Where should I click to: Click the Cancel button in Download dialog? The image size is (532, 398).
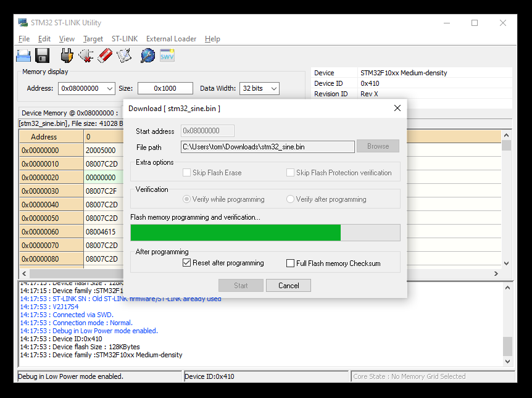coord(288,285)
